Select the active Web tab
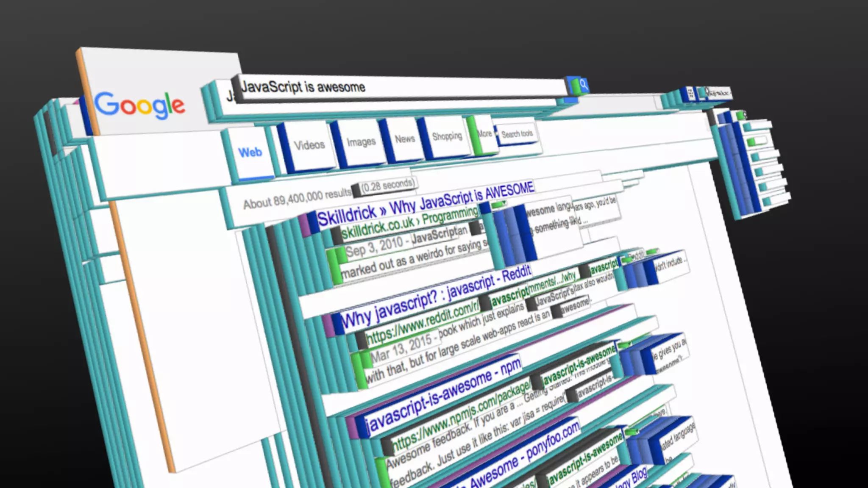The image size is (868, 488). 250,152
